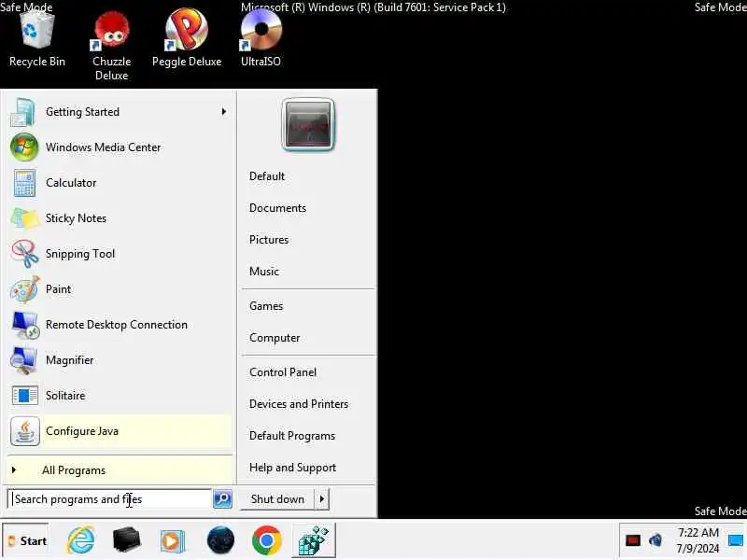Screen dimensions: 747x560
Task: Click the Search programs and files box
Action: point(109,499)
